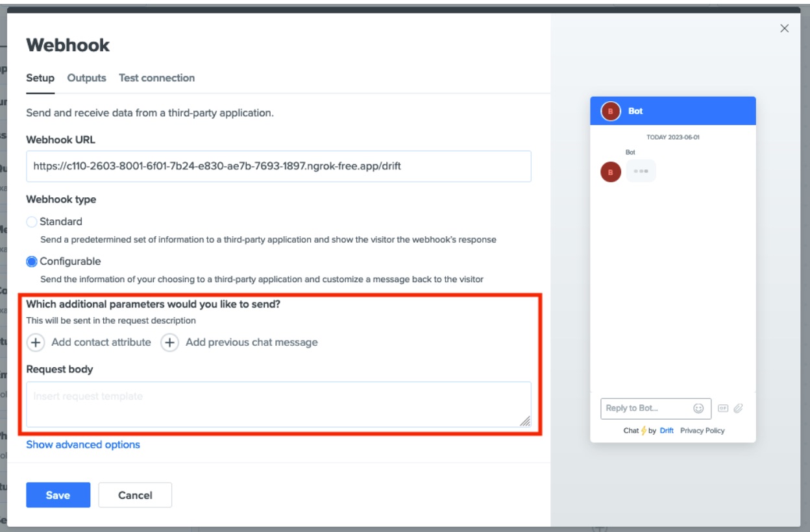The image size is (810, 532).
Task: Click the plus icon for Add contact attribute
Action: click(x=36, y=343)
